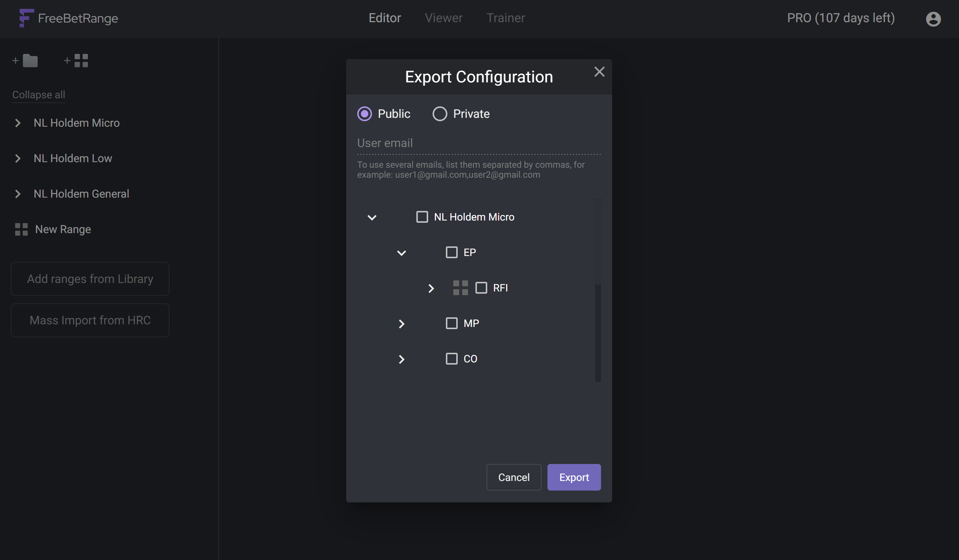The image size is (959, 560).
Task: Expand the CO folder in export tree
Action: [401, 359]
